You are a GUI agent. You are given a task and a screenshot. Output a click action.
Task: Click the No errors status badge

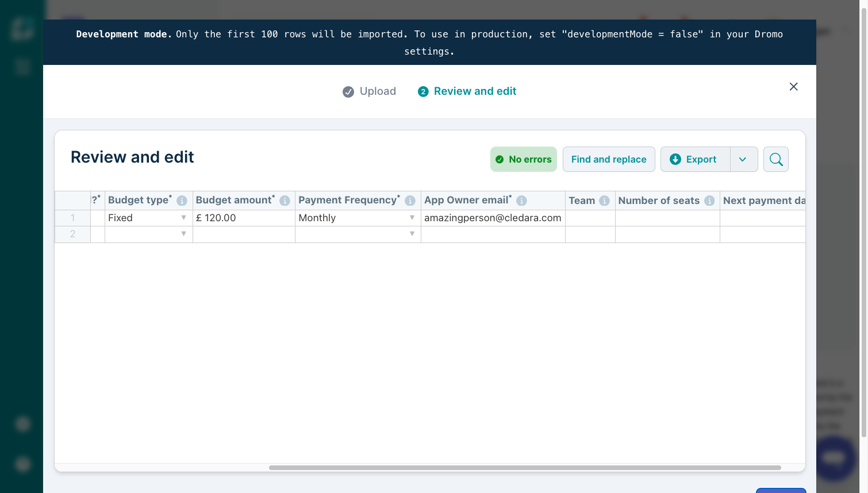point(524,159)
